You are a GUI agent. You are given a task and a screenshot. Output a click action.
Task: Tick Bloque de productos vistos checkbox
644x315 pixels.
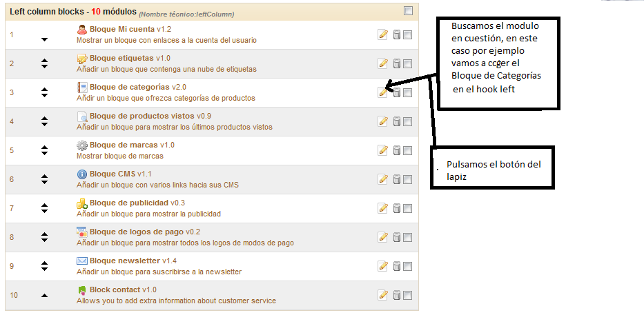tap(407, 121)
